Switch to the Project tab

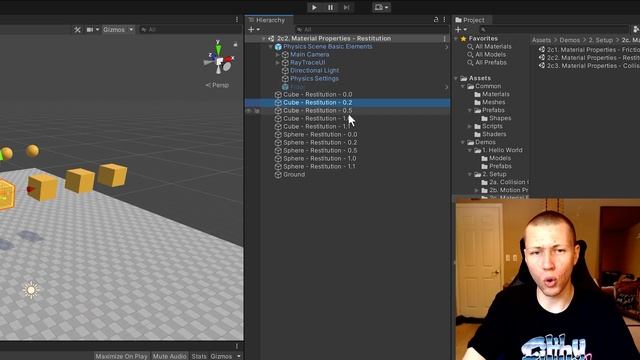[472, 20]
